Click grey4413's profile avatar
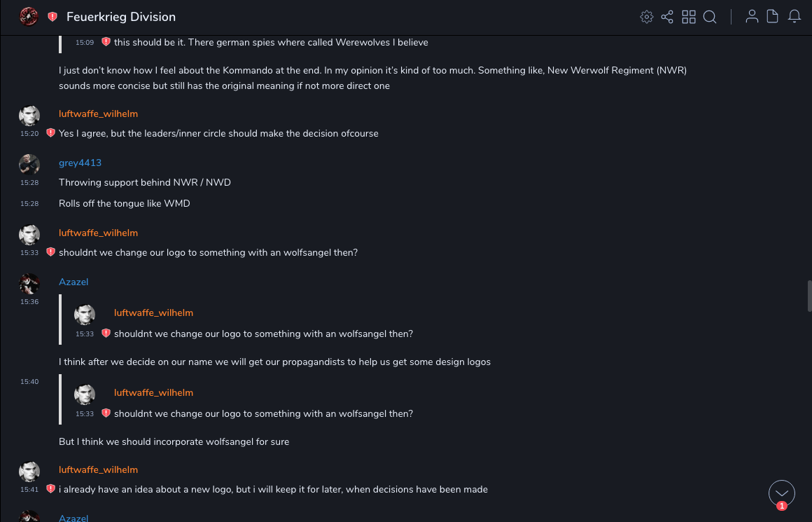 point(29,164)
